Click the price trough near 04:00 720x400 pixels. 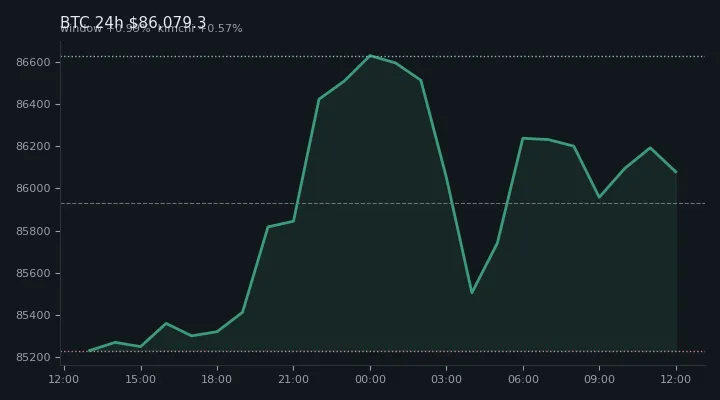coord(472,293)
